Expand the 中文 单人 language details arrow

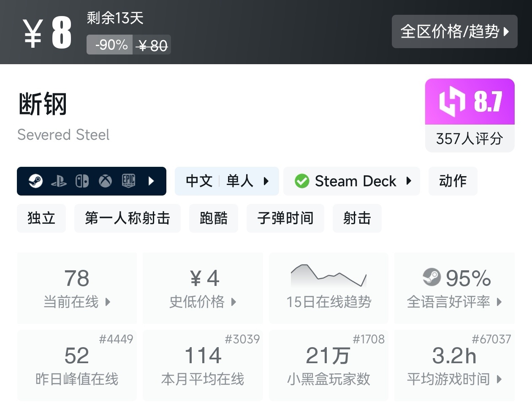(266, 181)
